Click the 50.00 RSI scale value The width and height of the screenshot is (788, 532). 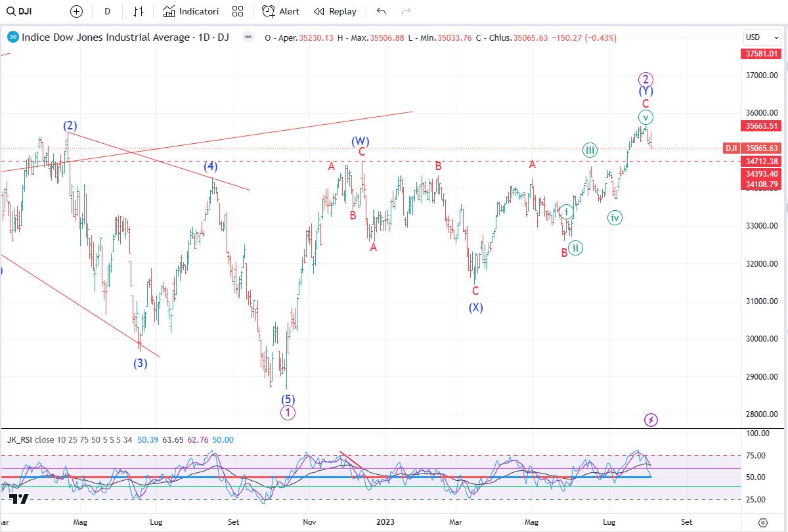755,477
